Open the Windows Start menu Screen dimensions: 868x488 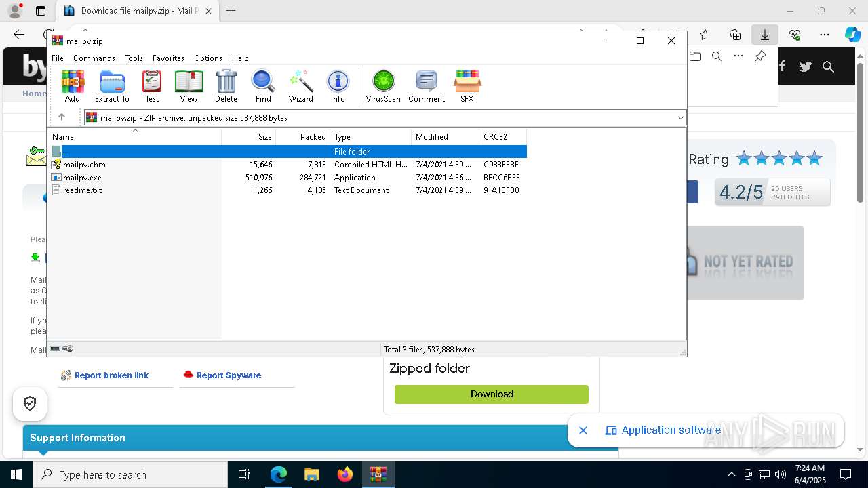16,474
